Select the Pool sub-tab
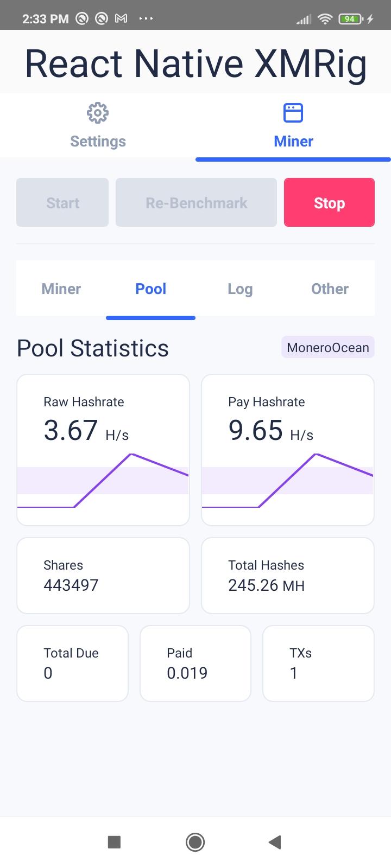 (x=150, y=289)
